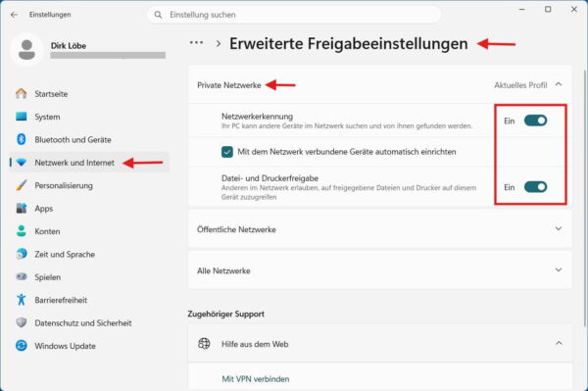This screenshot has width=588, height=391.
Task: Click the Erweiterte Freigabeeinstellungen page title
Action: coord(348,43)
